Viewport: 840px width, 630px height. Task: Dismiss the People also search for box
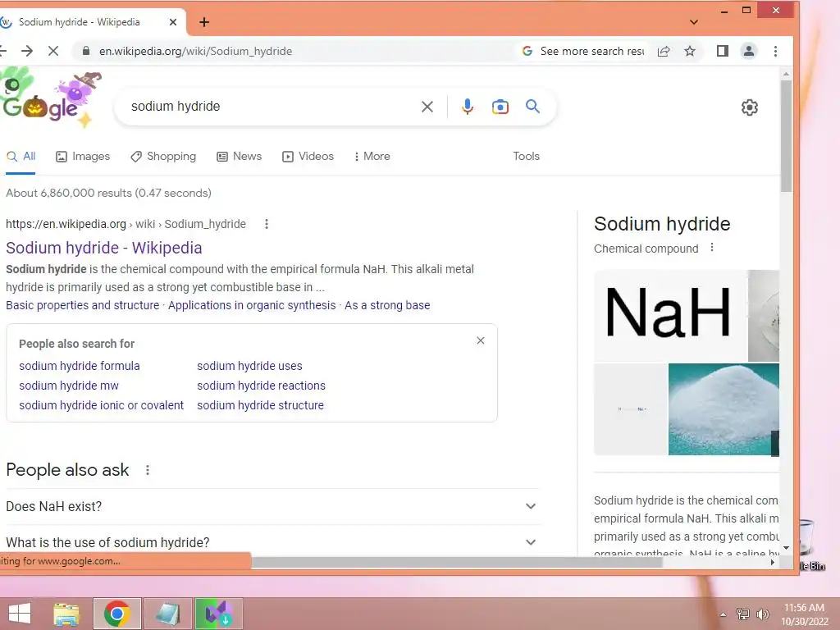[481, 340]
